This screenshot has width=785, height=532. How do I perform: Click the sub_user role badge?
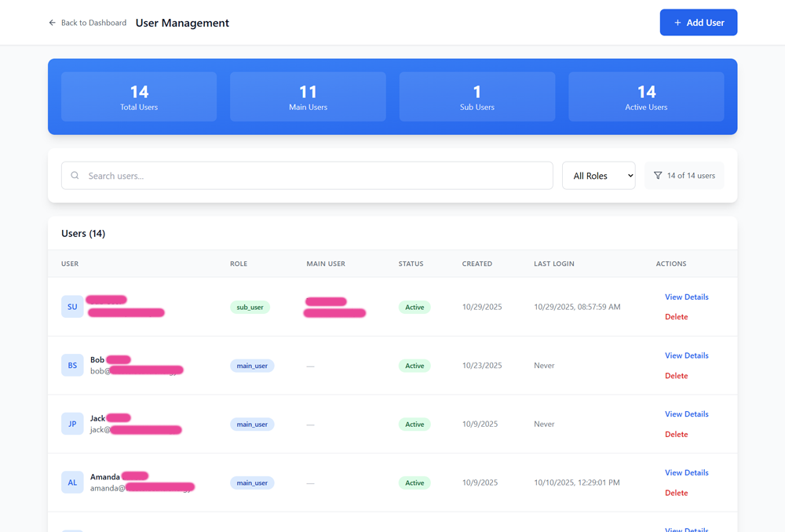pyautogui.click(x=250, y=307)
